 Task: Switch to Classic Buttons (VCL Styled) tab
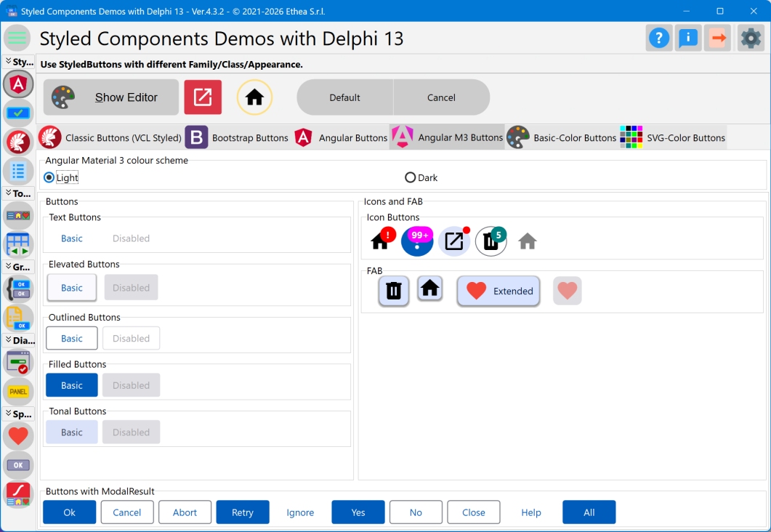point(110,137)
